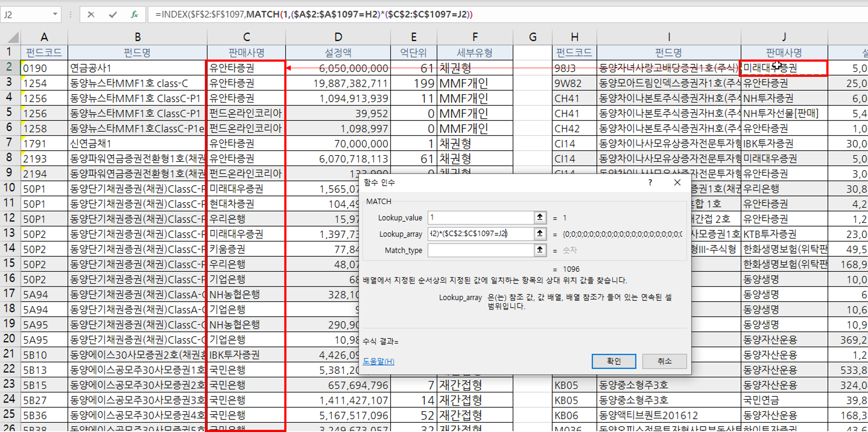Click cell C14 키움증권

point(247,249)
